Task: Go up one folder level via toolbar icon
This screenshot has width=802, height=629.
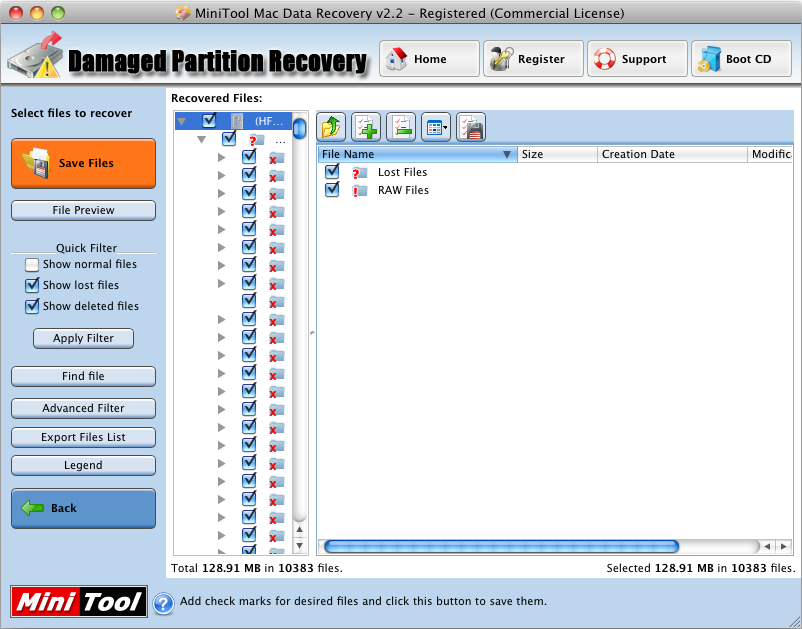Action: (x=331, y=127)
